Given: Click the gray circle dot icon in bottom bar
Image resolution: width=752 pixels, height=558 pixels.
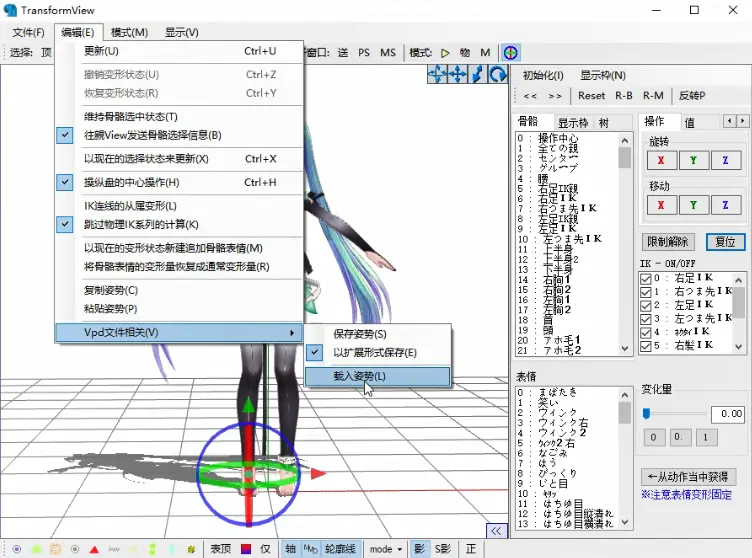Looking at the screenshot, I should [x=75, y=549].
